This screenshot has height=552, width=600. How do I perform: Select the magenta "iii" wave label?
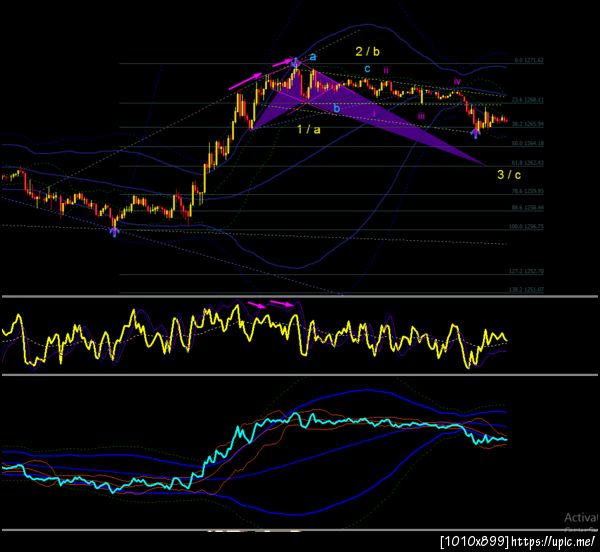pos(421,116)
